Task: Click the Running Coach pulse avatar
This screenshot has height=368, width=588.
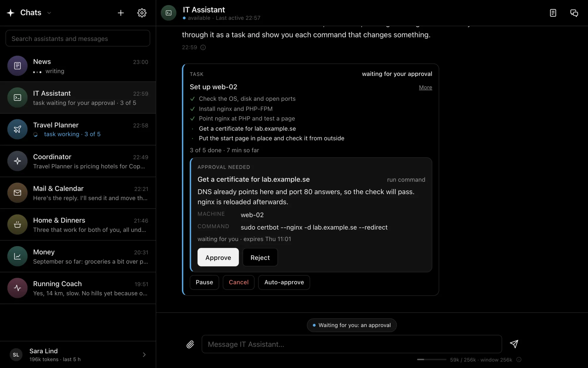Action: (x=17, y=288)
